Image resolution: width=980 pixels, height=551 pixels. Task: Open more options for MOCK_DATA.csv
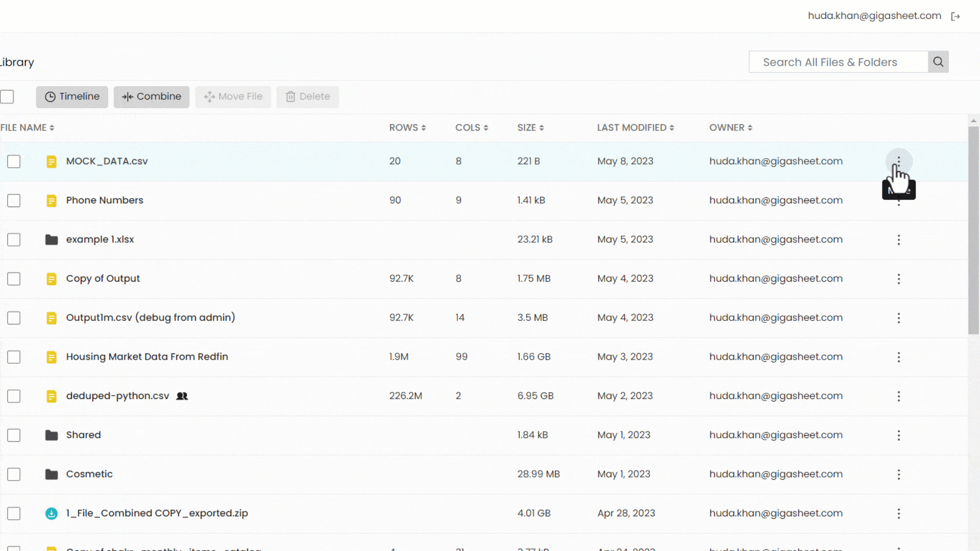[899, 161]
